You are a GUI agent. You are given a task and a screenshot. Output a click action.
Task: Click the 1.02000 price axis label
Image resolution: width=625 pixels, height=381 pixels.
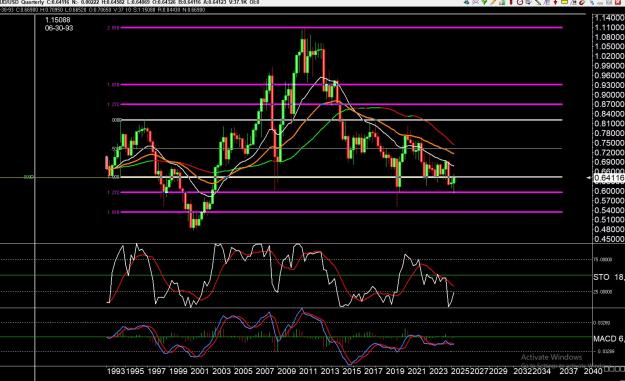[609, 56]
